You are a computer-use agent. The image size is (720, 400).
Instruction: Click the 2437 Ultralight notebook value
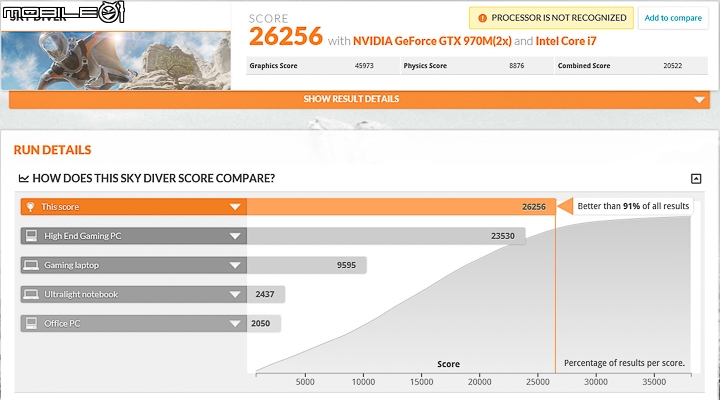click(265, 294)
